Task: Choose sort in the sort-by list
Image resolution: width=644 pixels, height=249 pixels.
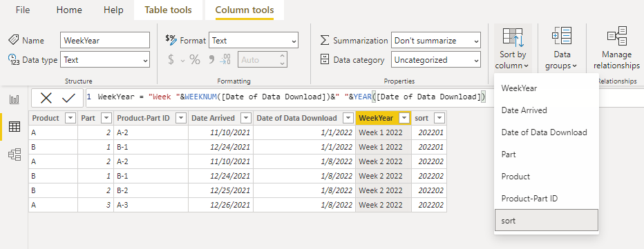Action: click(547, 220)
